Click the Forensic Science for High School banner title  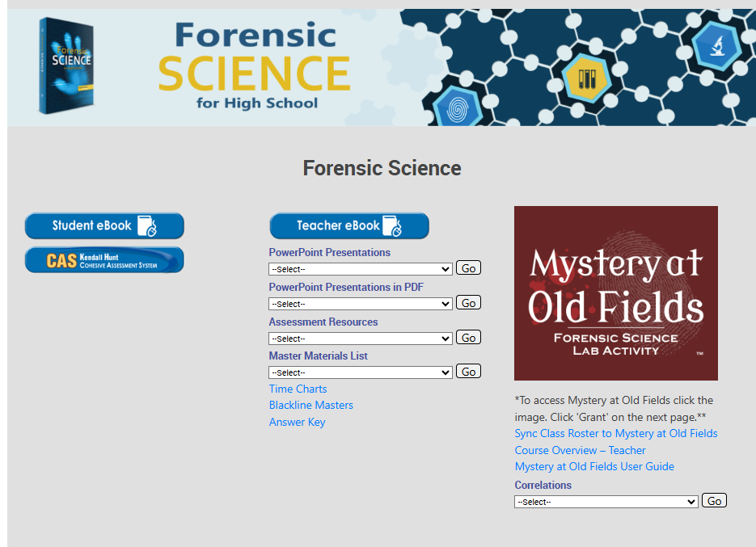pyautogui.click(x=255, y=65)
